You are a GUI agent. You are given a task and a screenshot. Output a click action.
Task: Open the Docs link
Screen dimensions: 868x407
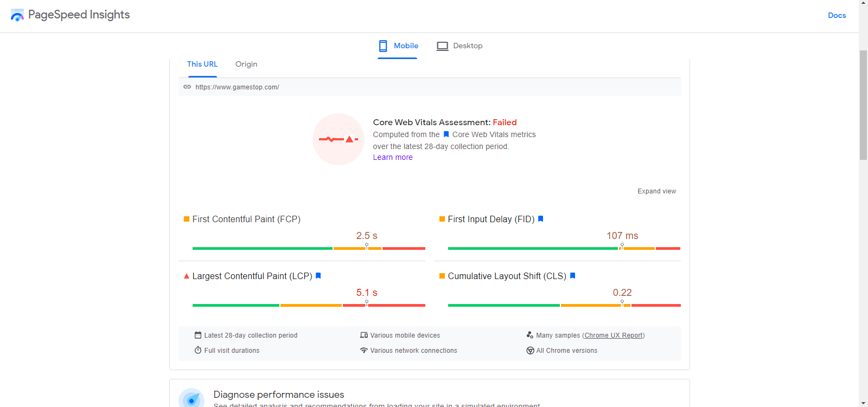coord(837,15)
